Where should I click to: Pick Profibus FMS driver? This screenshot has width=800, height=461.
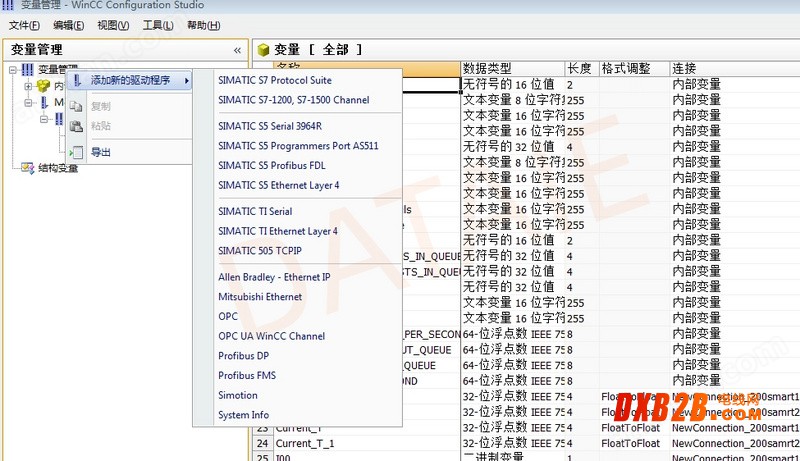pos(247,375)
